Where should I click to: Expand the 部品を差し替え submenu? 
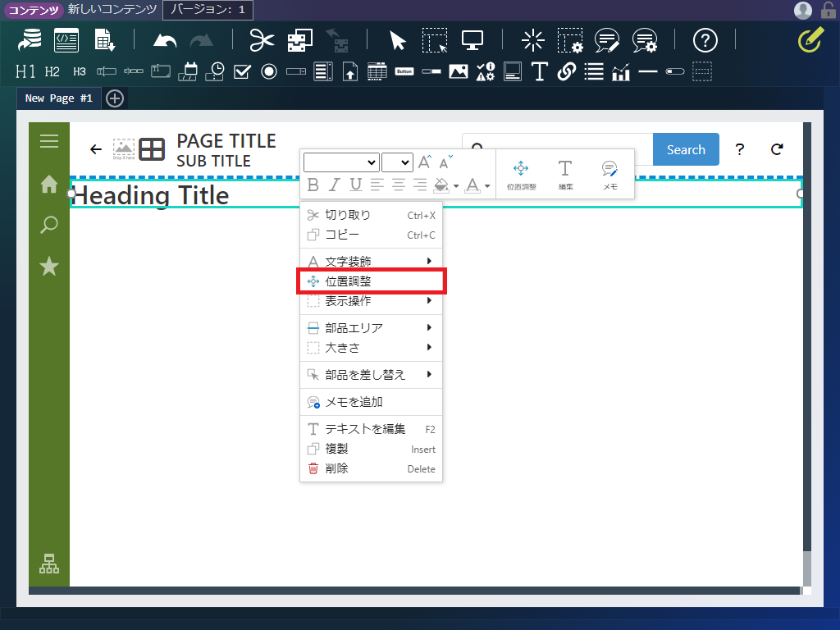click(x=372, y=374)
